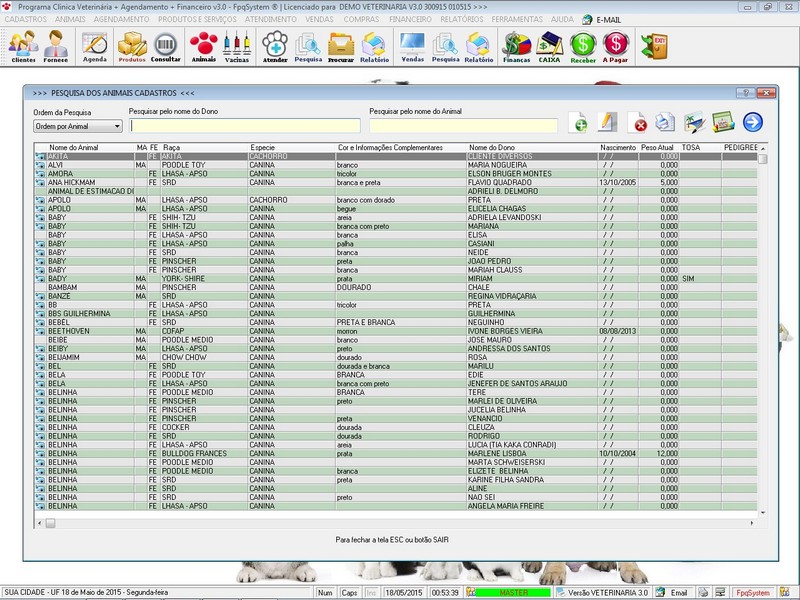The width and height of the screenshot is (800, 600).
Task: Click the exit door toolbar icon
Action: click(x=655, y=46)
